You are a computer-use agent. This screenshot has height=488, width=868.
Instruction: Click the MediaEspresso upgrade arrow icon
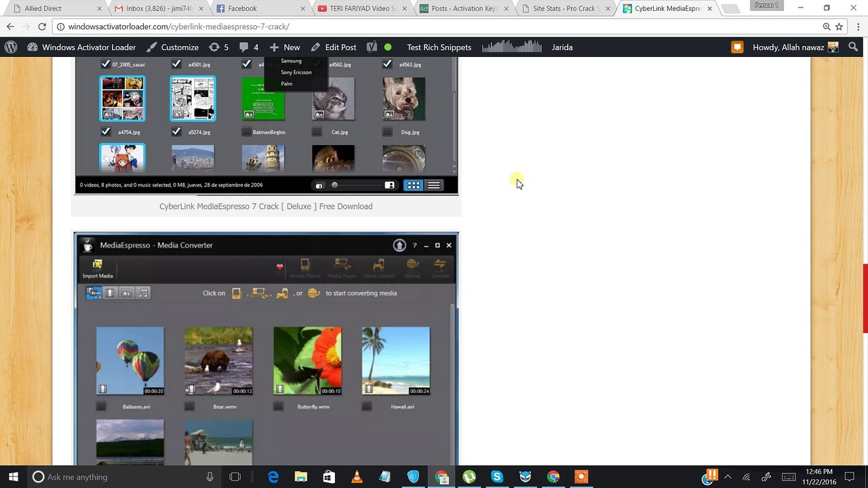pyautogui.click(x=399, y=245)
